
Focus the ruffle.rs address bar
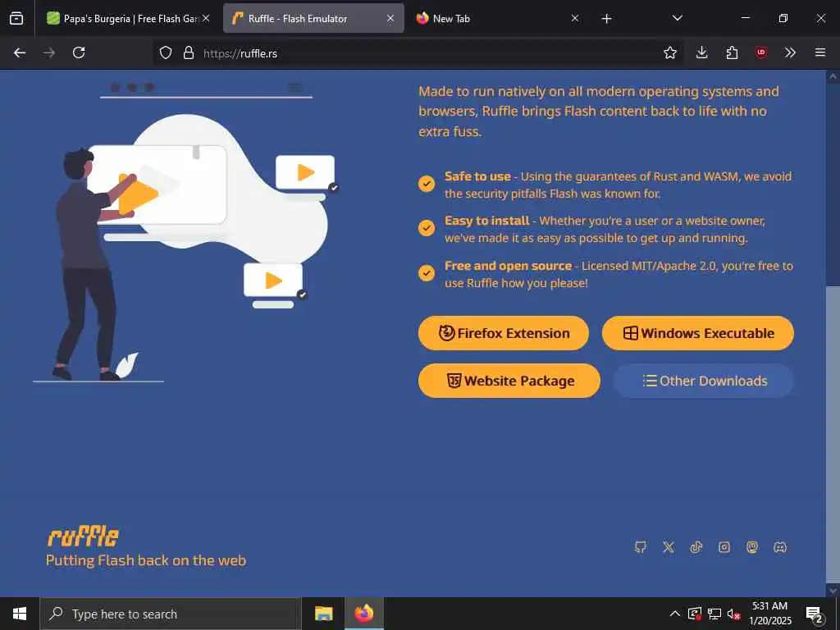[418, 53]
